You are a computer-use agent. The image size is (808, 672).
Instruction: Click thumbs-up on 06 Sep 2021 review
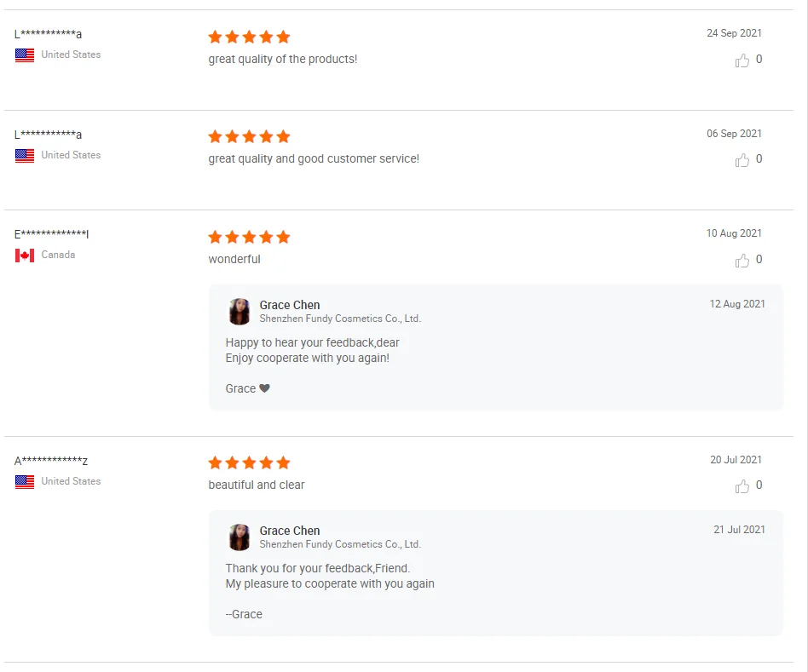click(742, 159)
